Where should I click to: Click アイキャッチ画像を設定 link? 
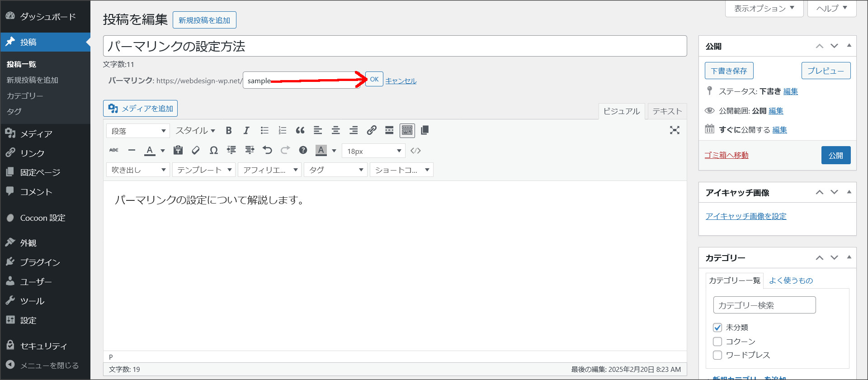(746, 216)
